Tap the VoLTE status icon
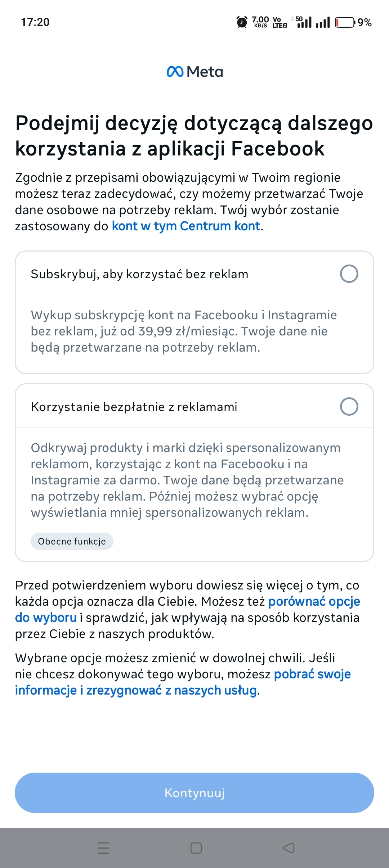The height and width of the screenshot is (868, 389). coord(279,22)
